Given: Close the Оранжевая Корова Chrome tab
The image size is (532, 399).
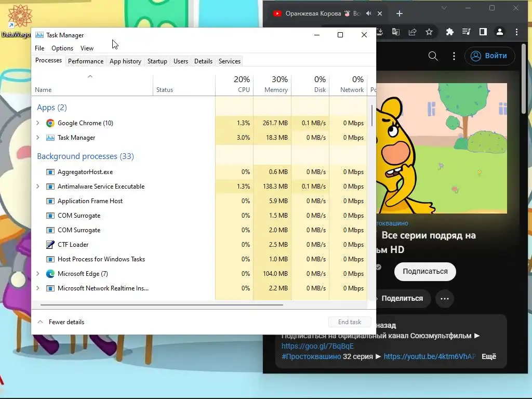Looking at the screenshot, I should pyautogui.click(x=380, y=14).
